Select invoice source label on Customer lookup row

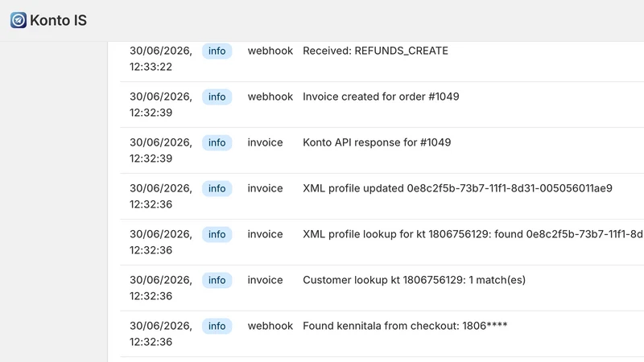pos(265,280)
